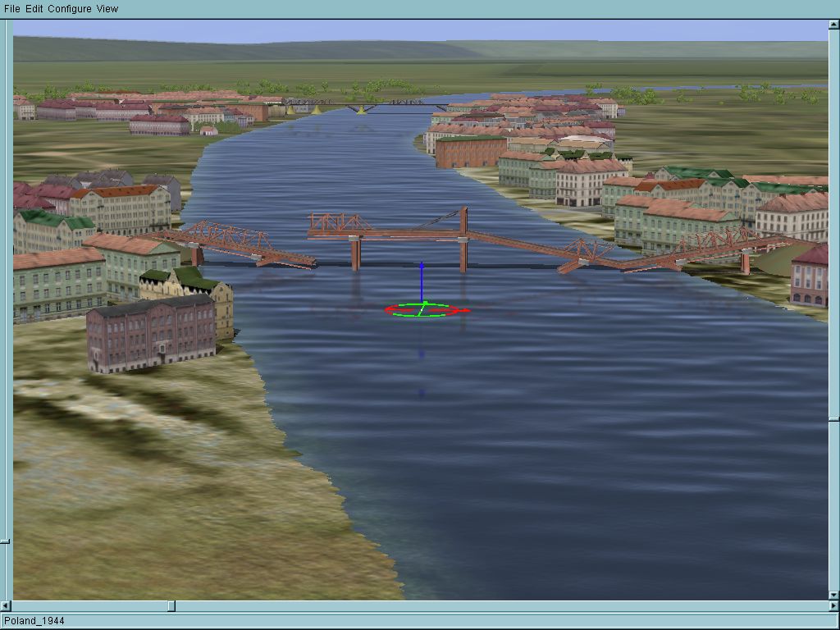
Task: Open the Configure menu
Action: (x=70, y=8)
